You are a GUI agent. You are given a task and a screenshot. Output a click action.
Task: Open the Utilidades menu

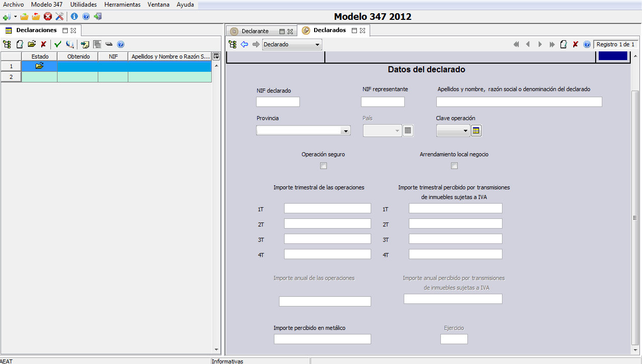(83, 5)
